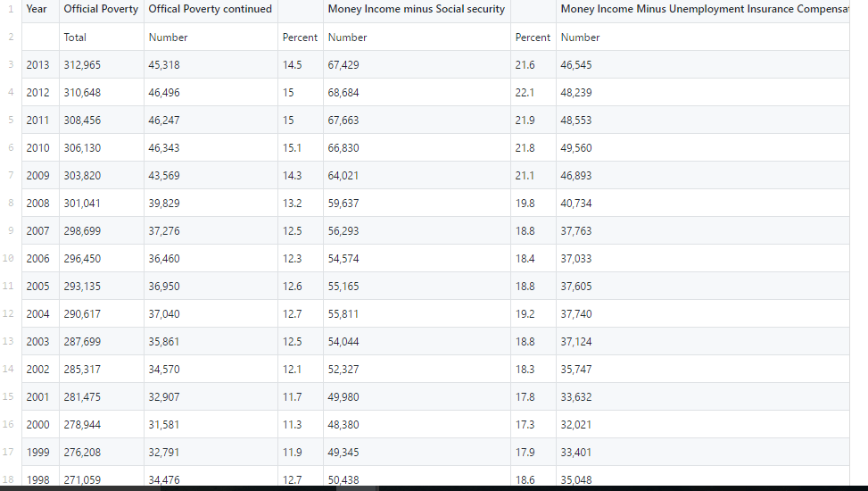The width and height of the screenshot is (868, 491).
Task: Select the 2013 year cell
Action: [x=40, y=65]
